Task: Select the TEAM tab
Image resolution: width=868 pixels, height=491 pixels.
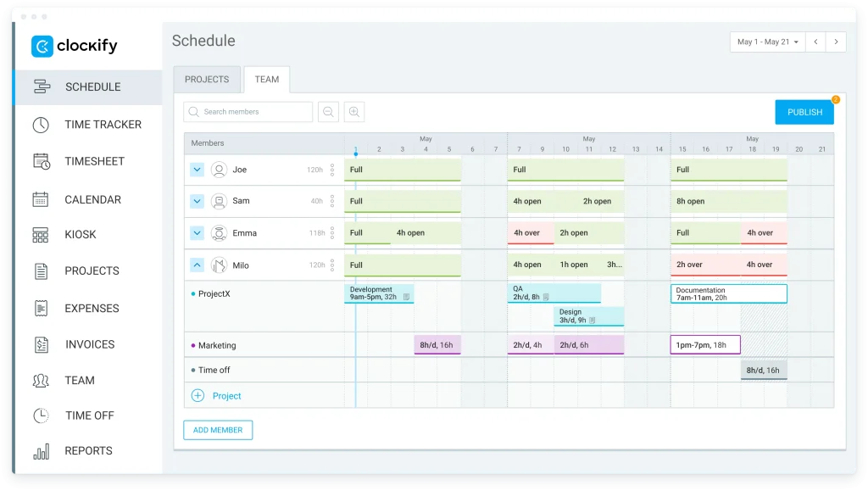Action: (267, 79)
